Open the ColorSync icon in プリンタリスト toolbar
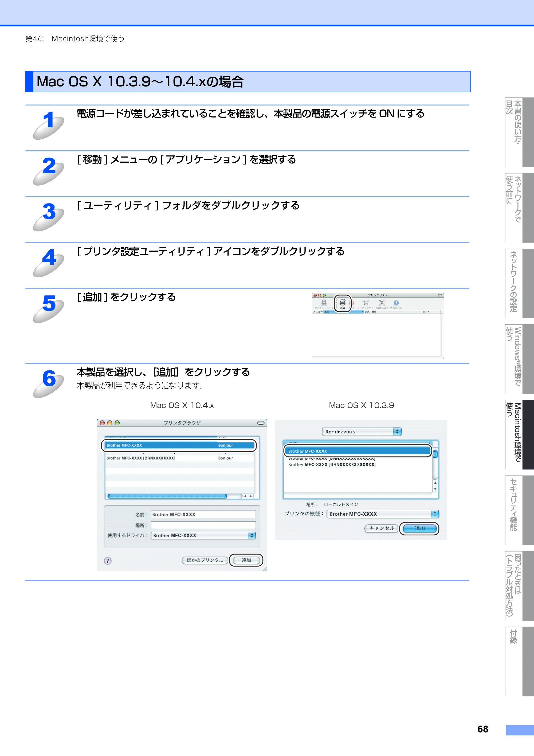Image resolution: width=534 pixels, height=756 pixels. pyautogui.click(x=382, y=304)
